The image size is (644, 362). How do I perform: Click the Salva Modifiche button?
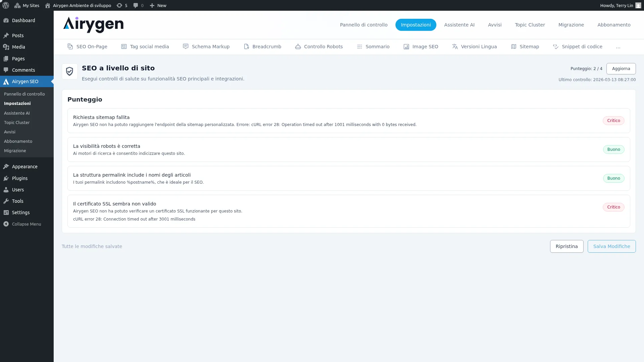[x=612, y=246]
